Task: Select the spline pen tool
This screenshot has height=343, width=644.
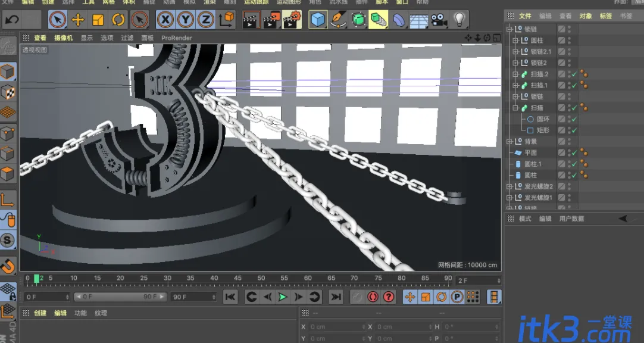Action: coord(338,19)
